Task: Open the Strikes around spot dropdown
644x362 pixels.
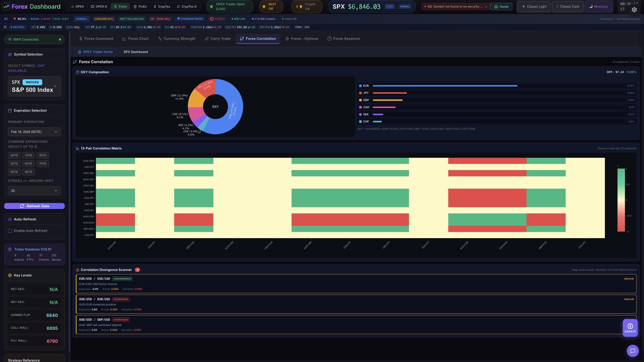Action: click(x=34, y=190)
